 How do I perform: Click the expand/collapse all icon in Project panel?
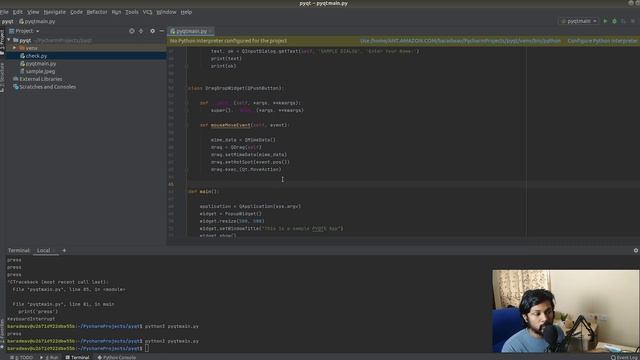pos(141,31)
